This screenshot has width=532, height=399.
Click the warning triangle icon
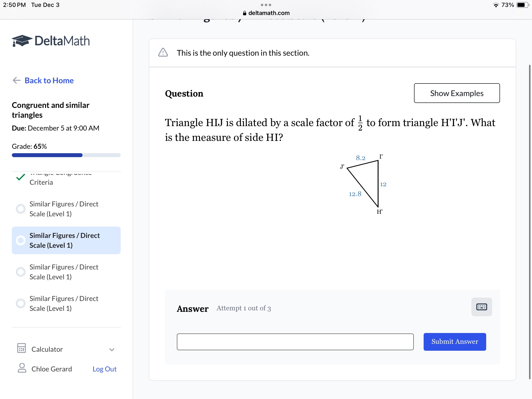click(163, 52)
